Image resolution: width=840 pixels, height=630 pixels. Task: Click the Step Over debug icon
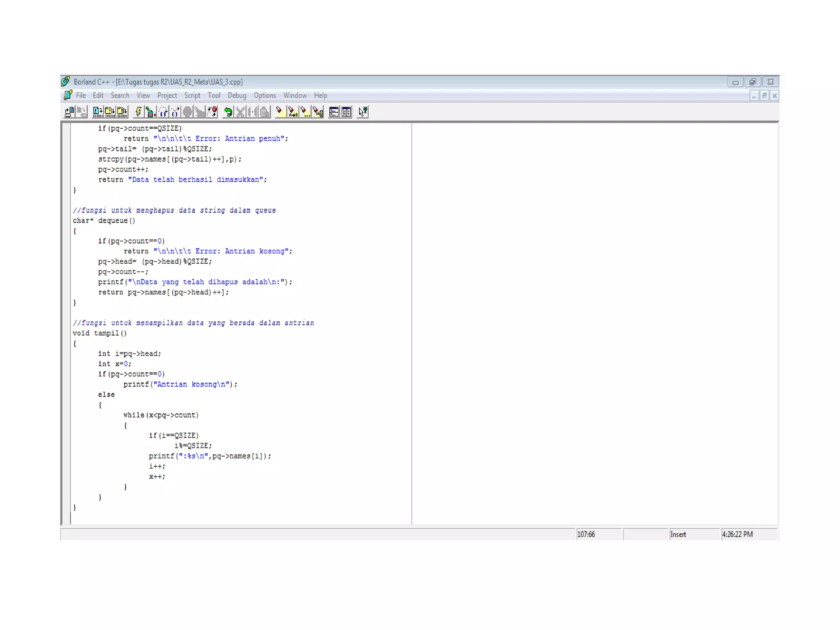click(163, 112)
